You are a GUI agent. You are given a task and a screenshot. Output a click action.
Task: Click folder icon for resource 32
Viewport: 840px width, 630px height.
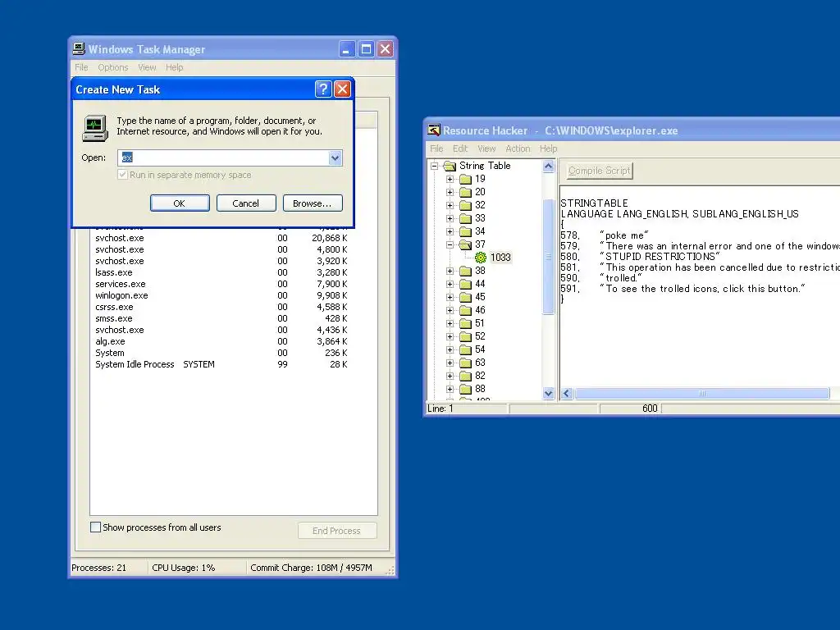pos(466,205)
